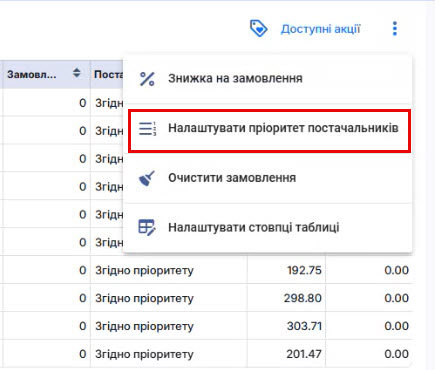Click the 0.00 cell in the 201.47 row
This screenshot has width=435, height=370.
click(369, 354)
